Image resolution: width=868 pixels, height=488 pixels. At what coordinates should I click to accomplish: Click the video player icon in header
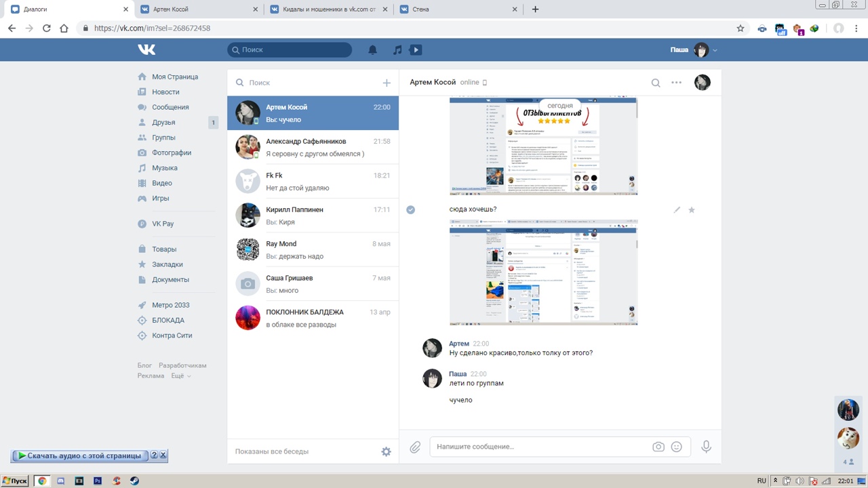pyautogui.click(x=416, y=49)
